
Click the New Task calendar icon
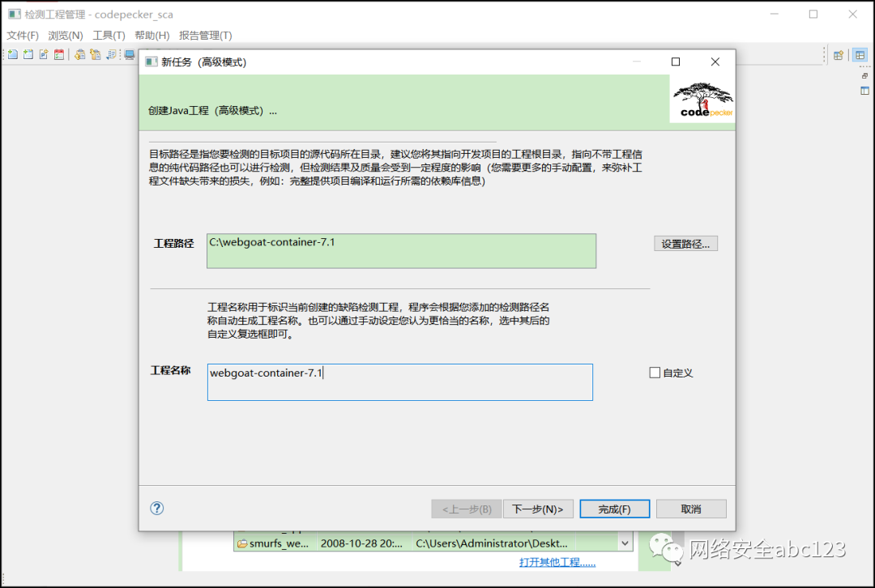pos(28,54)
